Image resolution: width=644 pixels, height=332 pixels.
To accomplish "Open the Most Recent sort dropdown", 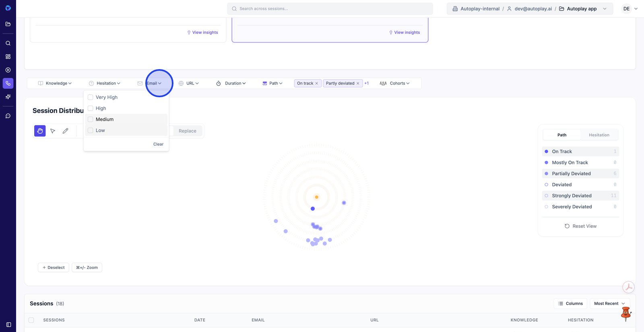I will tap(609, 303).
